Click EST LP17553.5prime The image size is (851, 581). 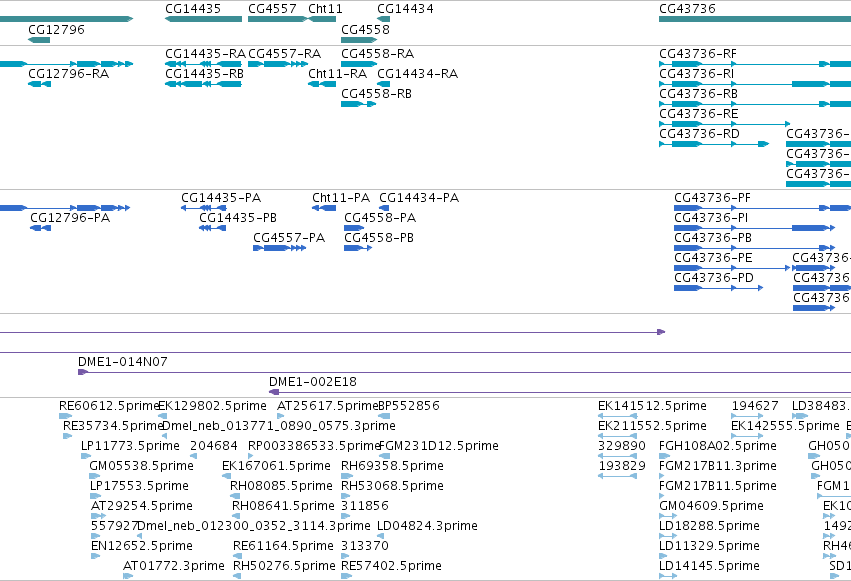pos(139,486)
